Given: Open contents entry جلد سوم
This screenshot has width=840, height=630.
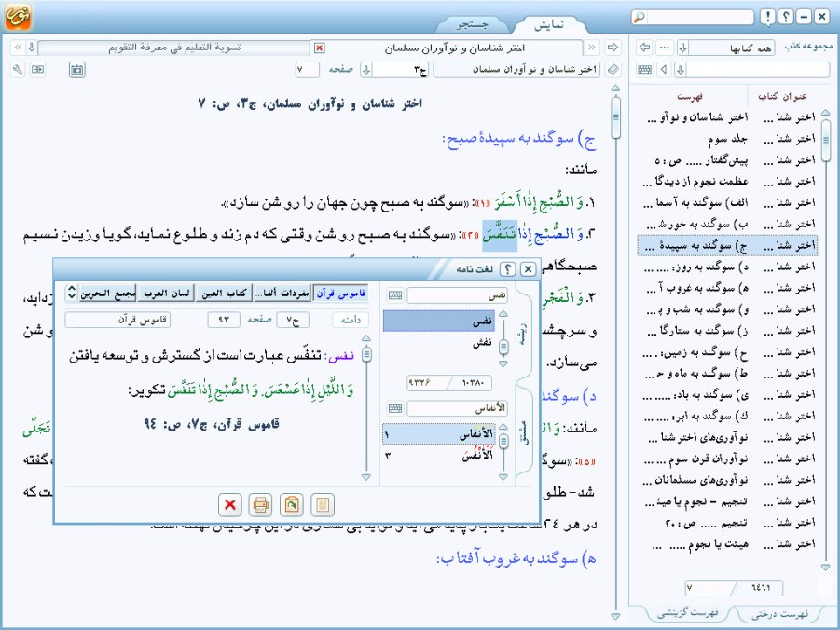Looking at the screenshot, I should coord(727,139).
